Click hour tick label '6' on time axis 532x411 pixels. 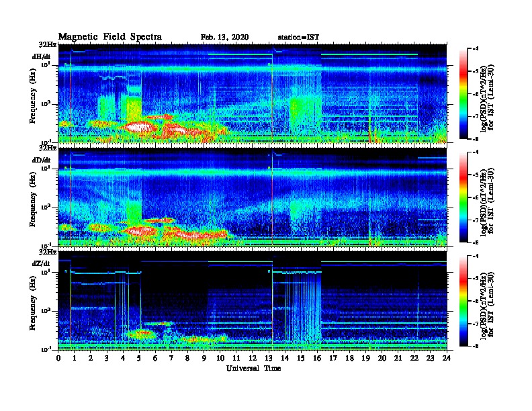155,359
